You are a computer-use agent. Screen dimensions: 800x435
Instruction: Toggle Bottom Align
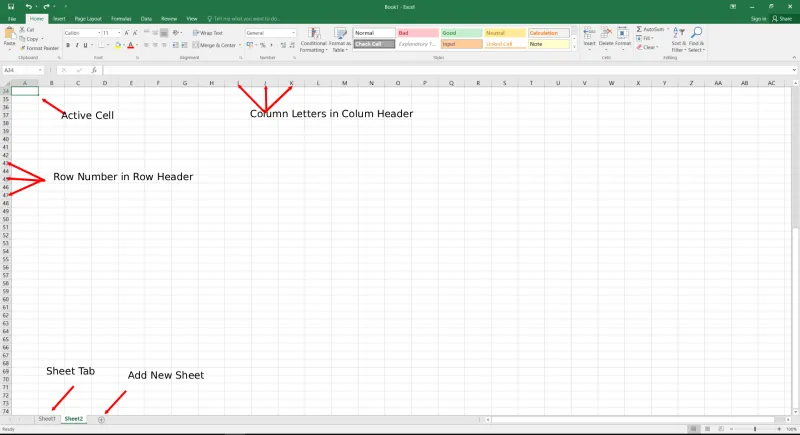point(164,33)
